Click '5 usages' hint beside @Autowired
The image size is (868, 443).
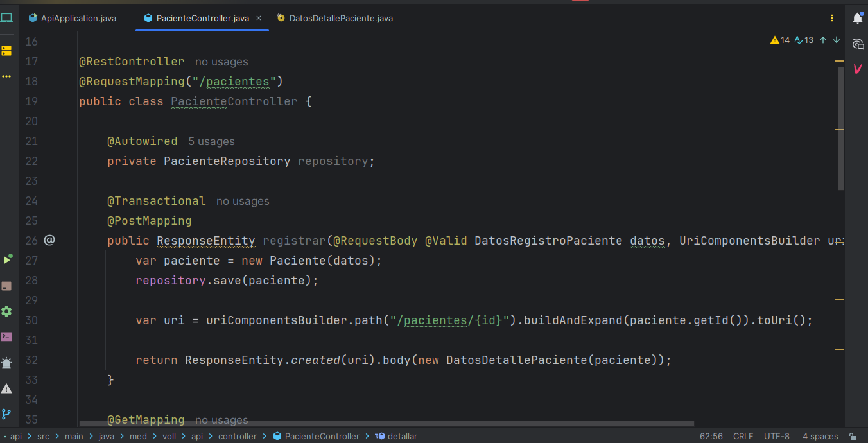click(x=211, y=141)
